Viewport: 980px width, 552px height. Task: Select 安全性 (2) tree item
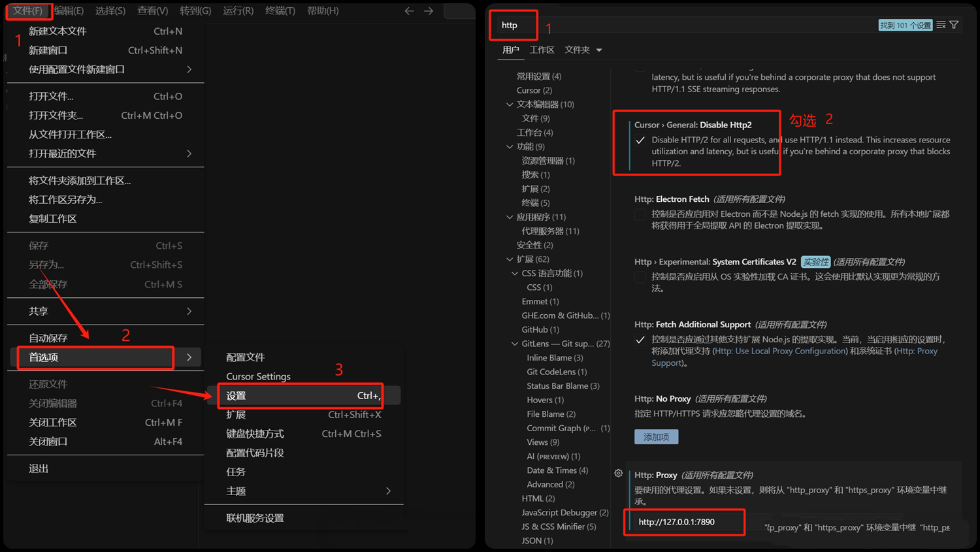535,245
